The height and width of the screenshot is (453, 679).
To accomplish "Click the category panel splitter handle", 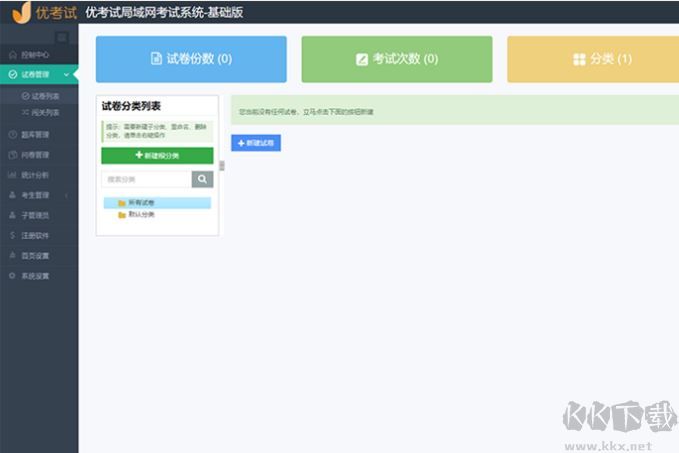I will pos(222,165).
